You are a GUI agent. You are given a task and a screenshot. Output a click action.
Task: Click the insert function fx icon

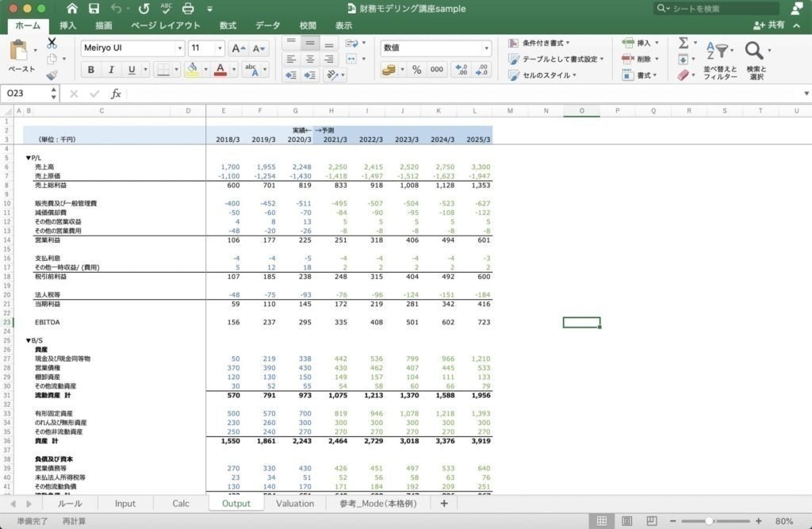(116, 94)
